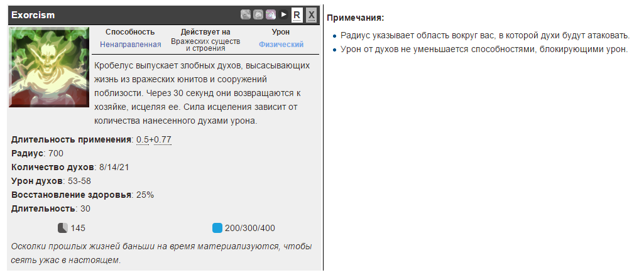Click the grey clock-like icon in the header
Image resolution: width=644 pixels, height=275 pixels.
click(258, 14)
